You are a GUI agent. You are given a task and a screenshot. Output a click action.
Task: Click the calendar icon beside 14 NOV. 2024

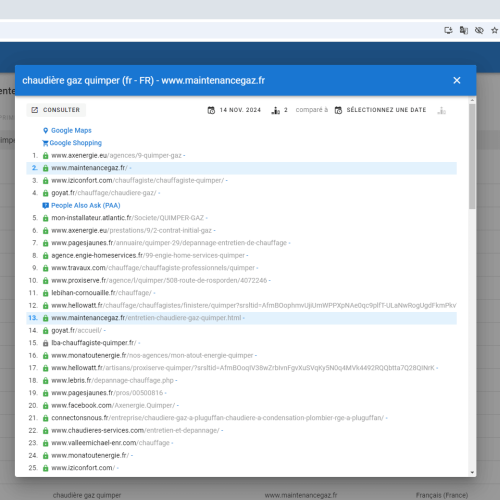[x=211, y=110]
